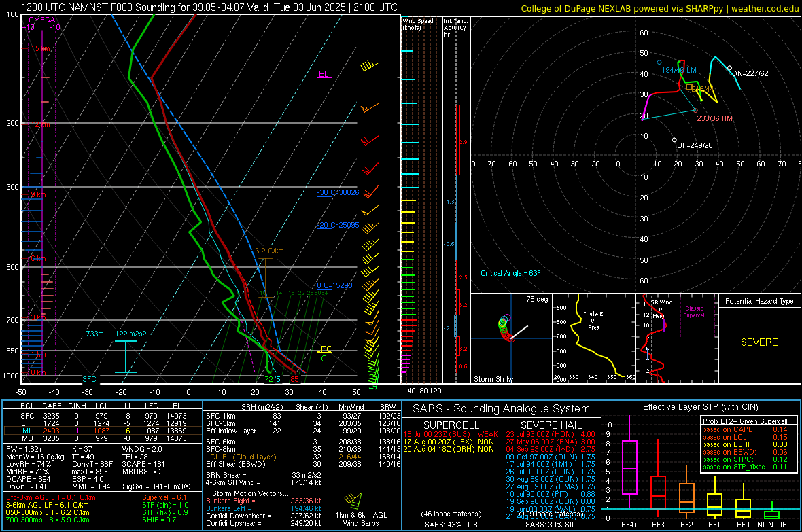This screenshot has height=532, width=802.
Task: Click the "-30 C=30026'" height label
Action: click(338, 193)
